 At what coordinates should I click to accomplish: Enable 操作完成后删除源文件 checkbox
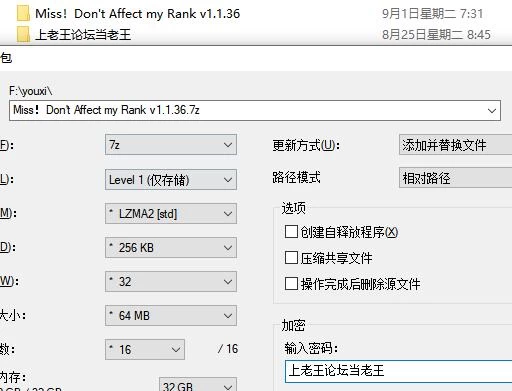291,284
